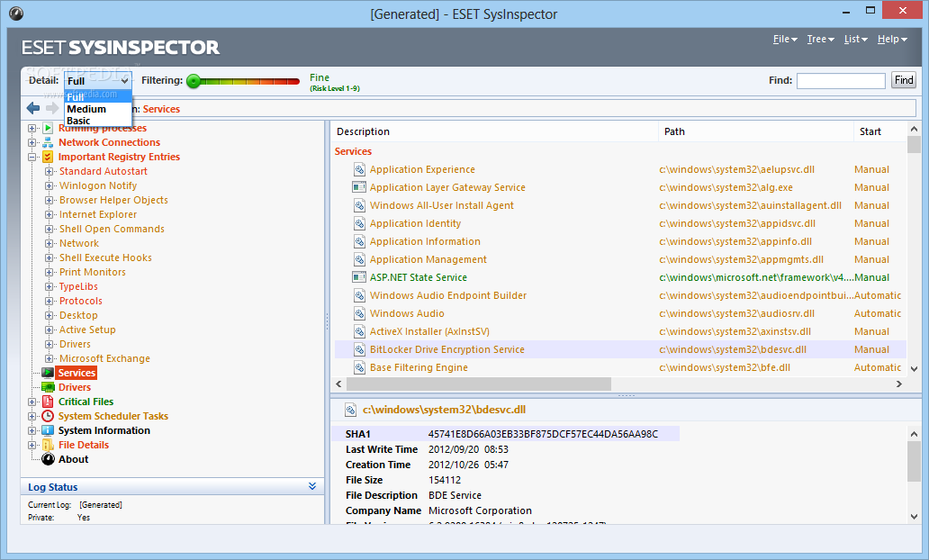
Task: Expand the File Details node
Action: 32,445
